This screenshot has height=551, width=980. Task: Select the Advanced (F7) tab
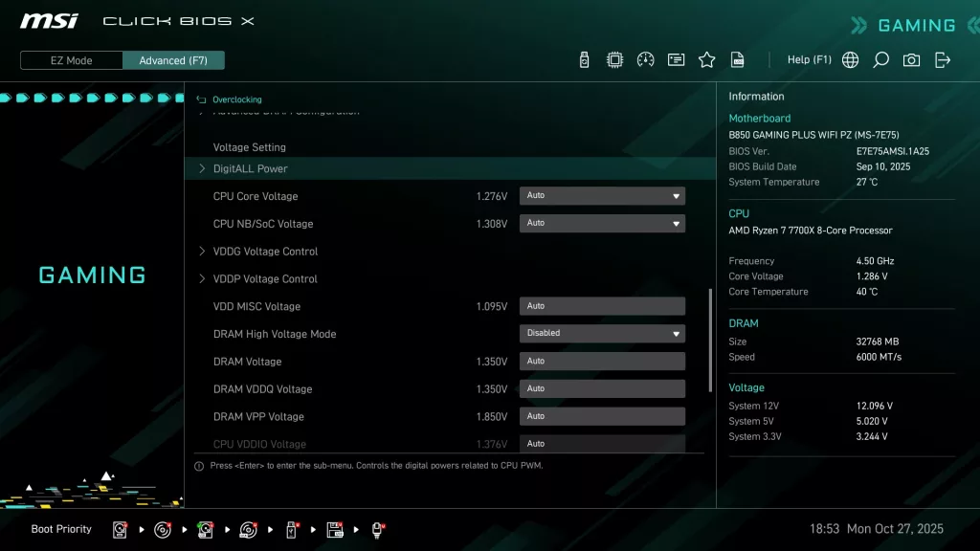point(173,59)
